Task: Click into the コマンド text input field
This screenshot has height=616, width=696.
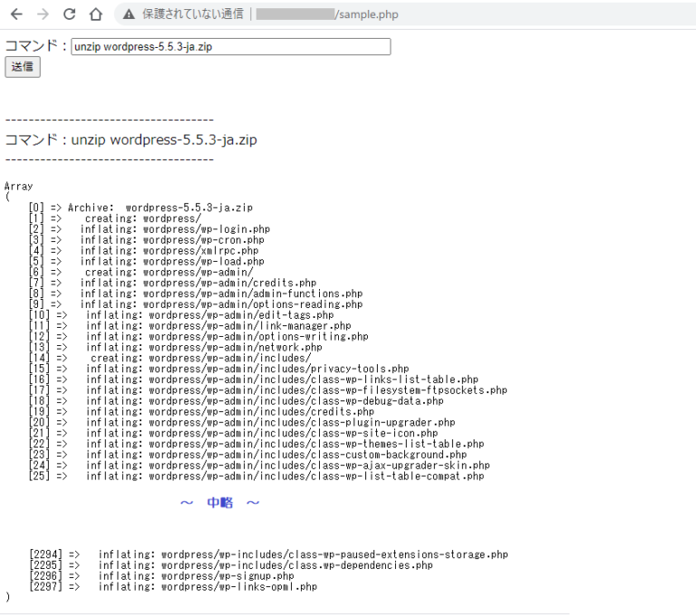Action: (x=230, y=46)
